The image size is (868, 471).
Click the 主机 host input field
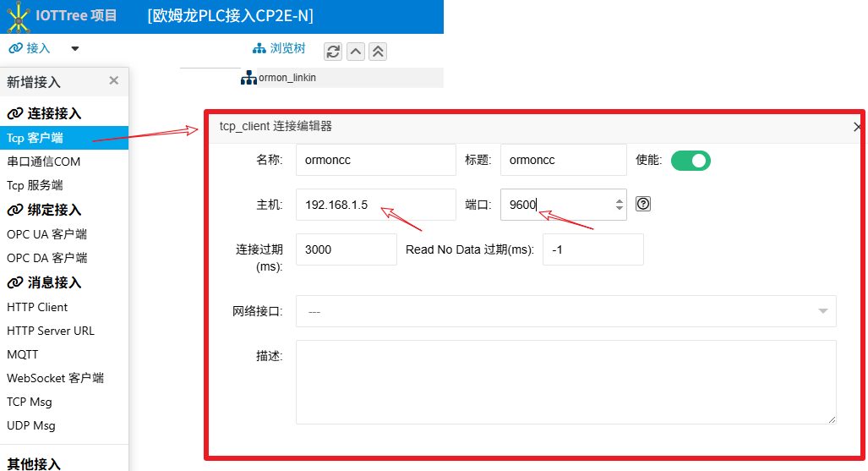point(376,205)
